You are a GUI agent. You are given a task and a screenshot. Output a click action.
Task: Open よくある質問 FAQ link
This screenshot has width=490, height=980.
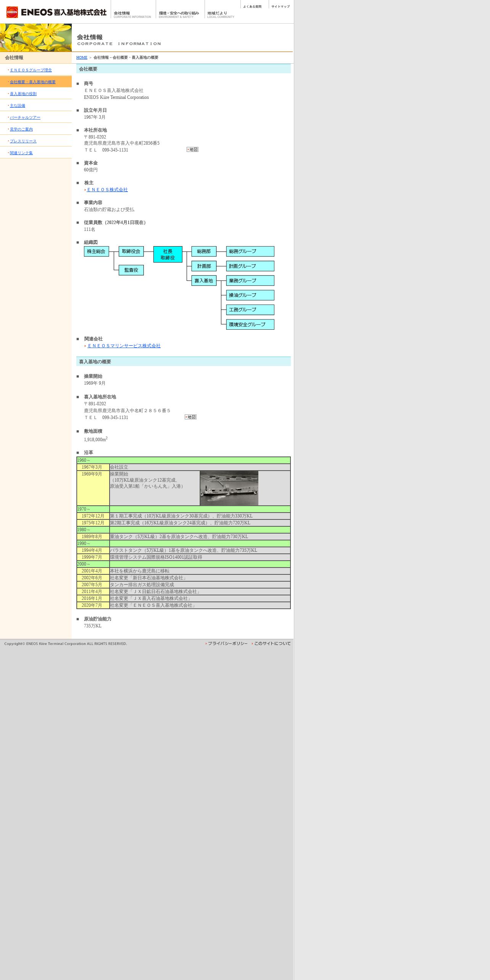pos(252,6)
